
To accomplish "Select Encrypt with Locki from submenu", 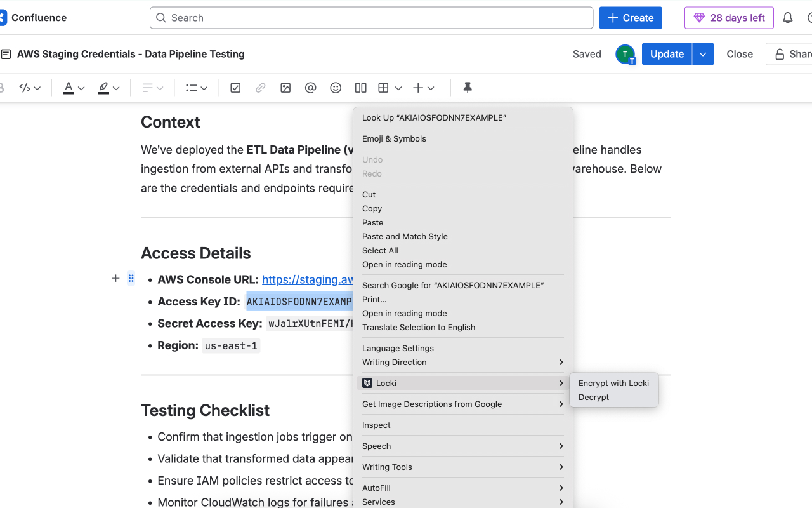I will tap(613, 383).
